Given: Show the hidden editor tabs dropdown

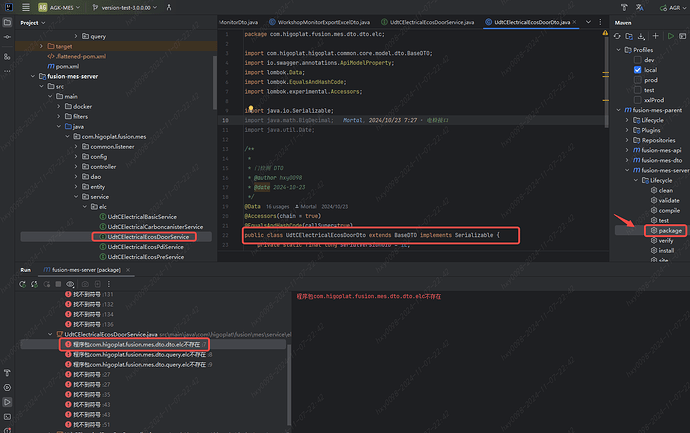Looking at the screenshot, I should [x=588, y=22].
